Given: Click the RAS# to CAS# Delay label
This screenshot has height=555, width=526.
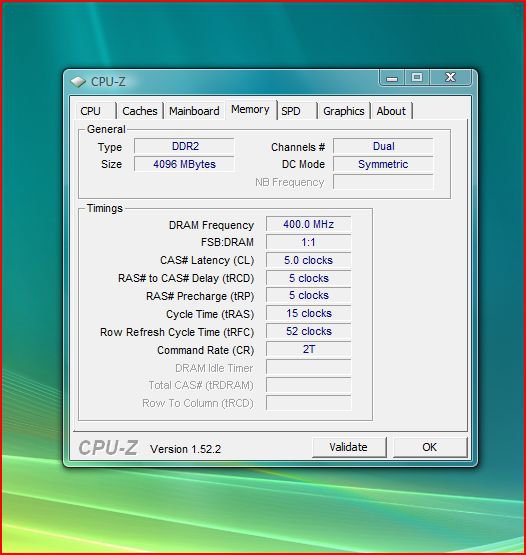Looking at the screenshot, I should [x=186, y=279].
